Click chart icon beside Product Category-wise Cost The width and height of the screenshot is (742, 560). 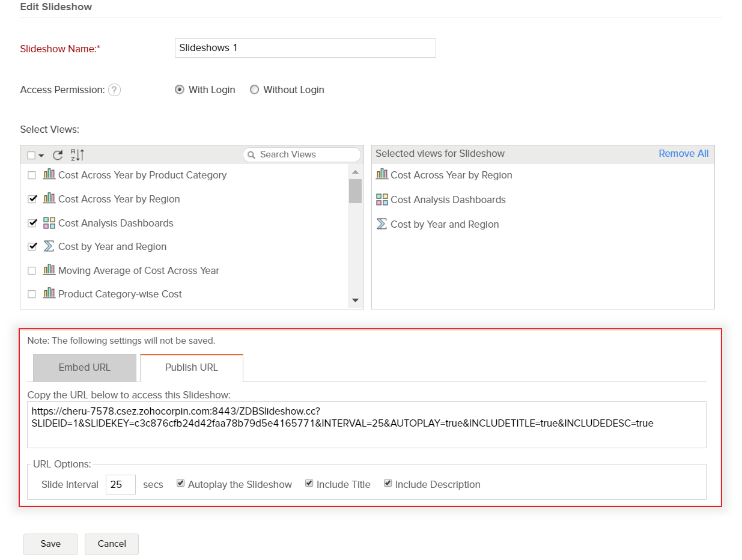[x=49, y=294]
